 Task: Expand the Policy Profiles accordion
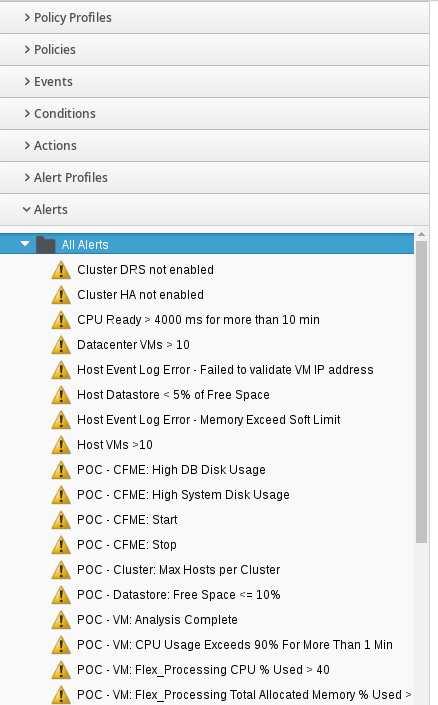click(x=215, y=17)
